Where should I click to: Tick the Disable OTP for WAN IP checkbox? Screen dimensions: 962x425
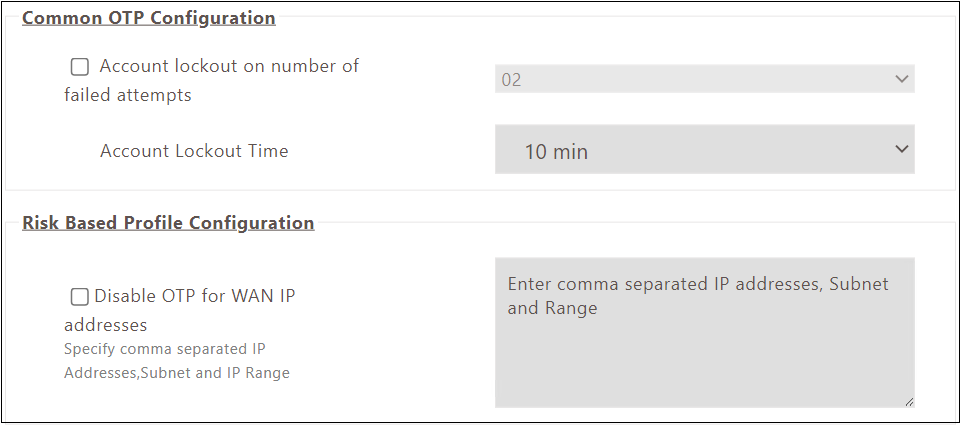pyautogui.click(x=79, y=296)
